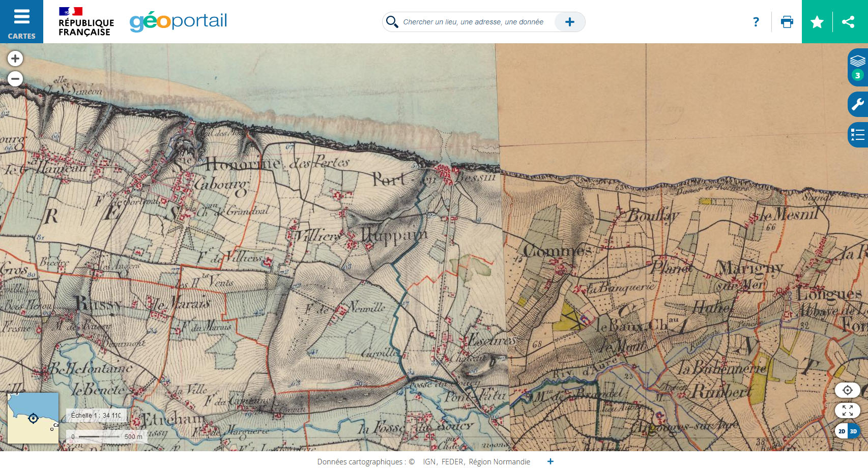Open the layers manager panel

coord(858,67)
